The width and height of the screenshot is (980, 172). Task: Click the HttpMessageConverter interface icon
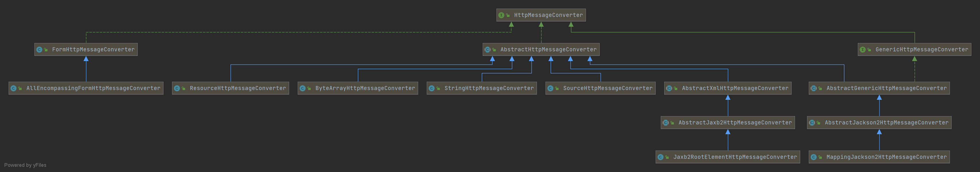(x=501, y=15)
